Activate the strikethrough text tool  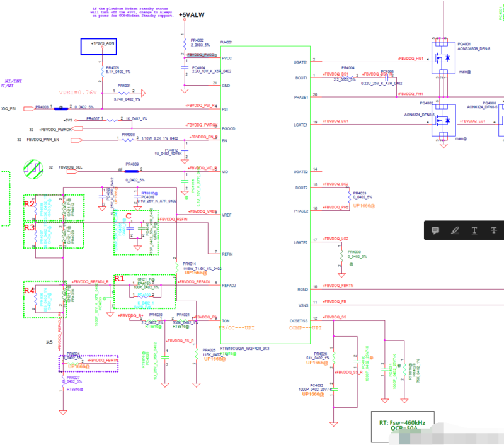[x=493, y=230]
